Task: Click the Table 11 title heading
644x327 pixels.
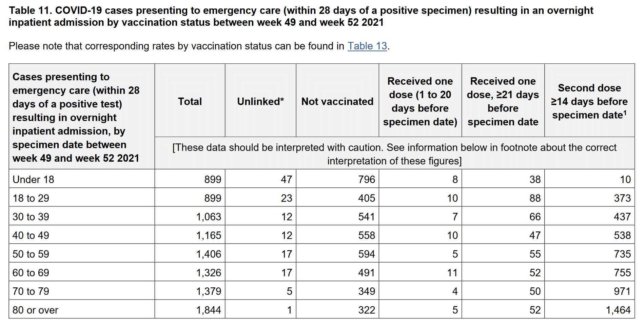Action: 301,16
